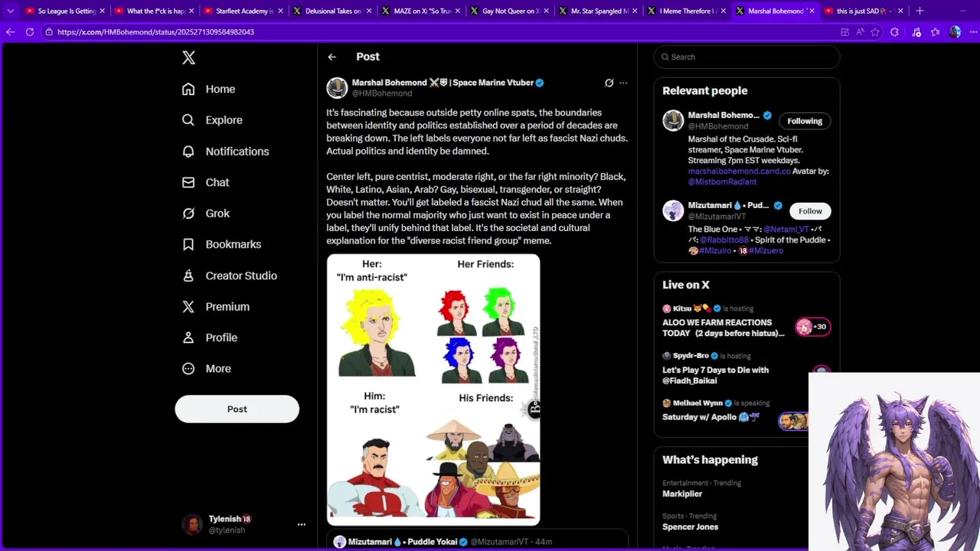Screen dimensions: 980x551
Task: Click Marshal Bohemond's avatar on the post
Action: [x=337, y=87]
